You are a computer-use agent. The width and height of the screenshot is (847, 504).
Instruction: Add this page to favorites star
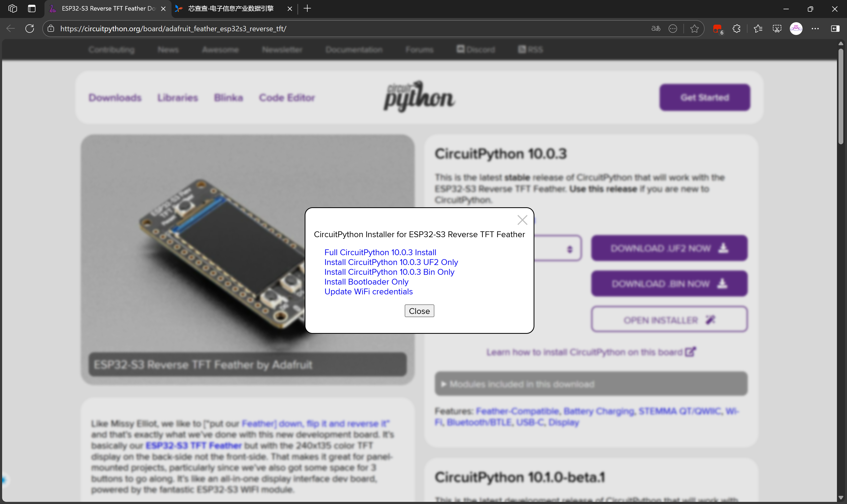694,29
